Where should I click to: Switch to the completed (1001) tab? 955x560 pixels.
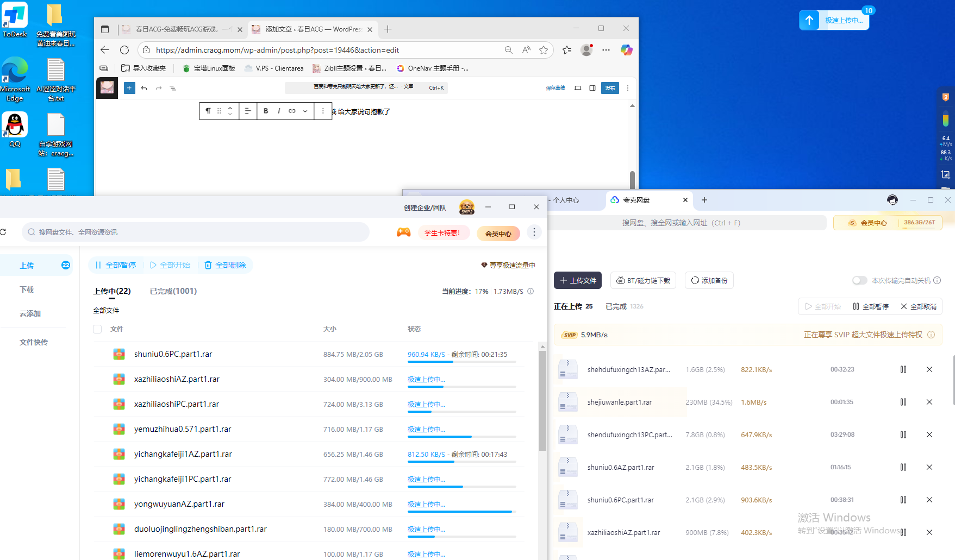pos(173,291)
